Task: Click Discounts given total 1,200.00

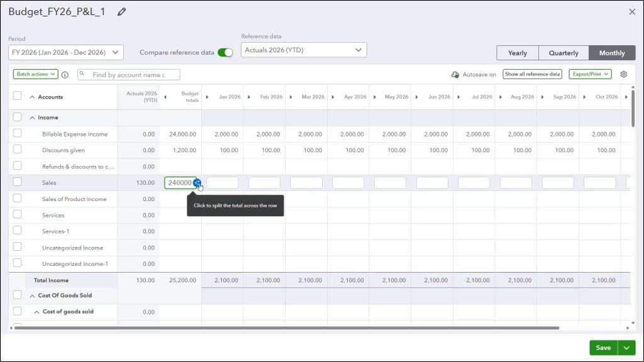Action: coord(184,150)
